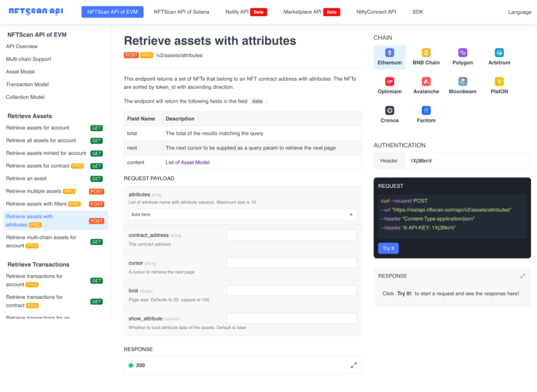The height and width of the screenshot is (392, 537).
Task: Pick the Fantom chain icon
Action: pos(426,110)
